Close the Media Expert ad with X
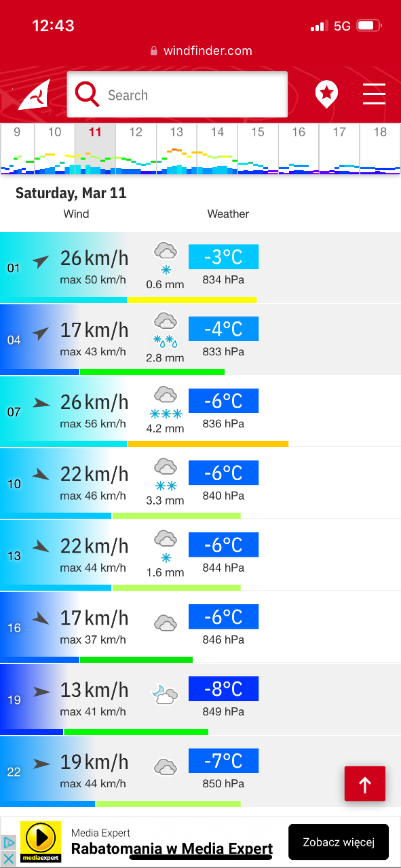Image resolution: width=401 pixels, height=868 pixels. 8,859
